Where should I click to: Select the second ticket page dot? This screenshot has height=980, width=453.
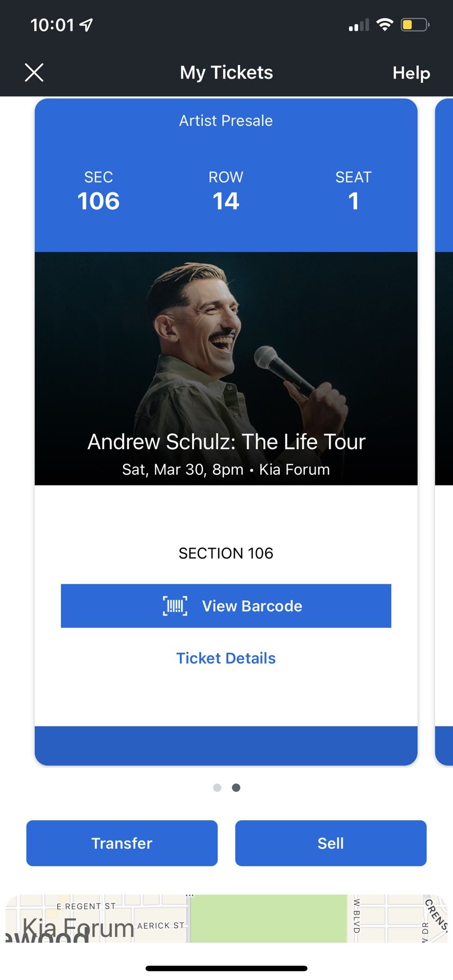point(236,788)
